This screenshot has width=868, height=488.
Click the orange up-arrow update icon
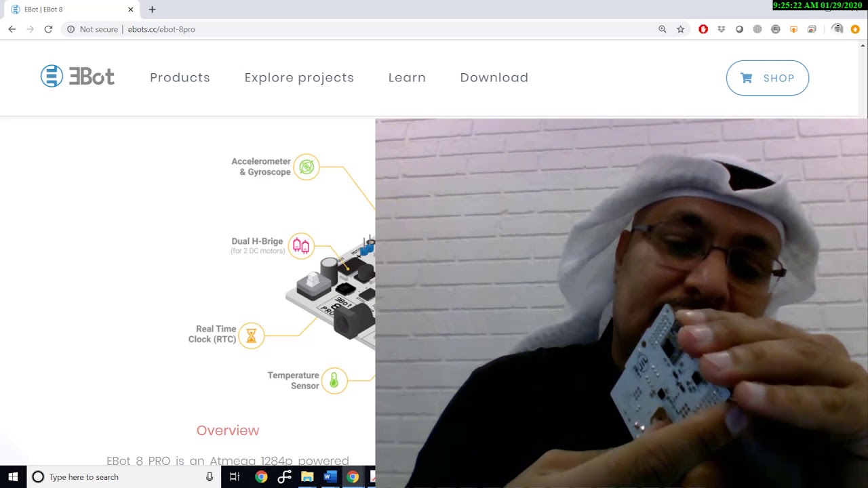tap(855, 29)
